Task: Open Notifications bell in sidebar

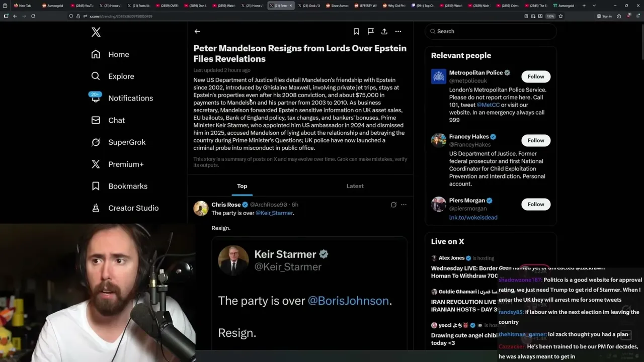Action: click(x=96, y=99)
